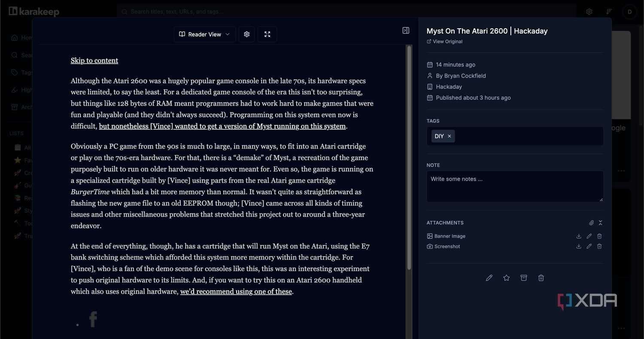The height and width of the screenshot is (339, 644).
Task: Go to Home in the left sidebar
Action: point(21,38)
